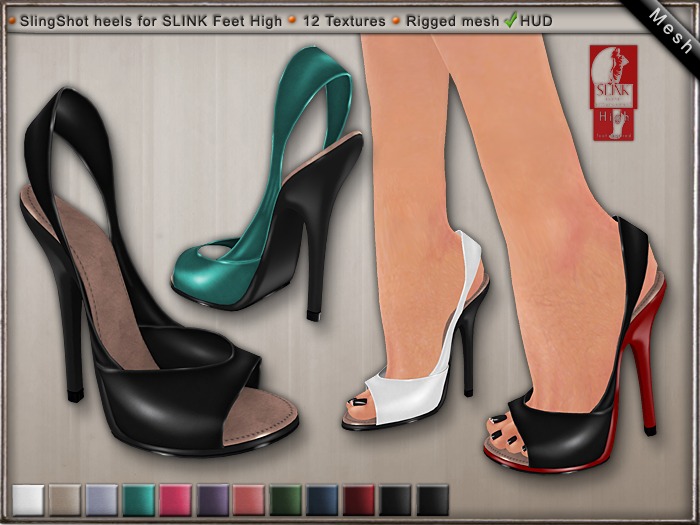Click the red SLINK High logo badge
Image resolution: width=700 pixels, height=525 pixels.
click(x=613, y=92)
